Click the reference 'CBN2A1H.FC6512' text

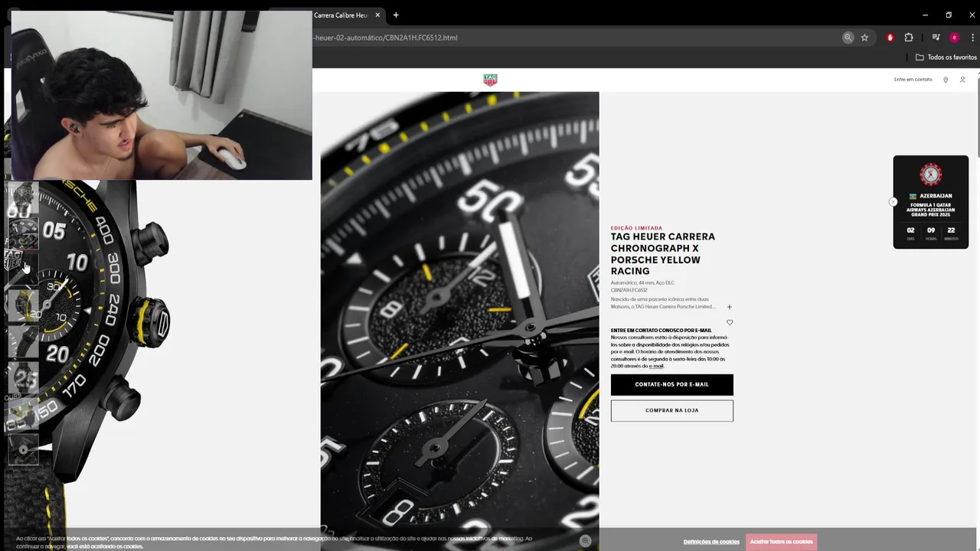tap(629, 290)
